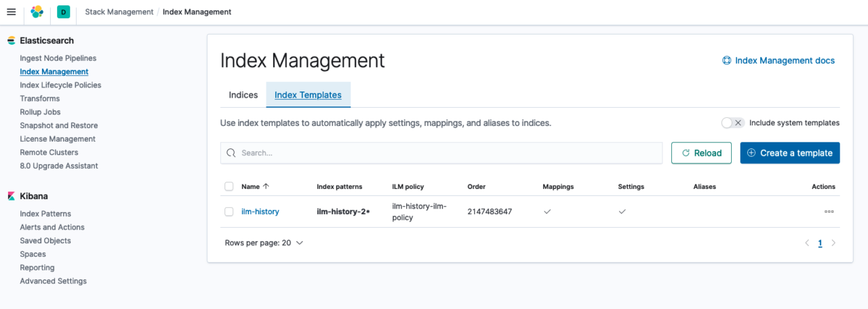
Task: Open Advanced Settings in sidebar
Action: [x=54, y=281]
